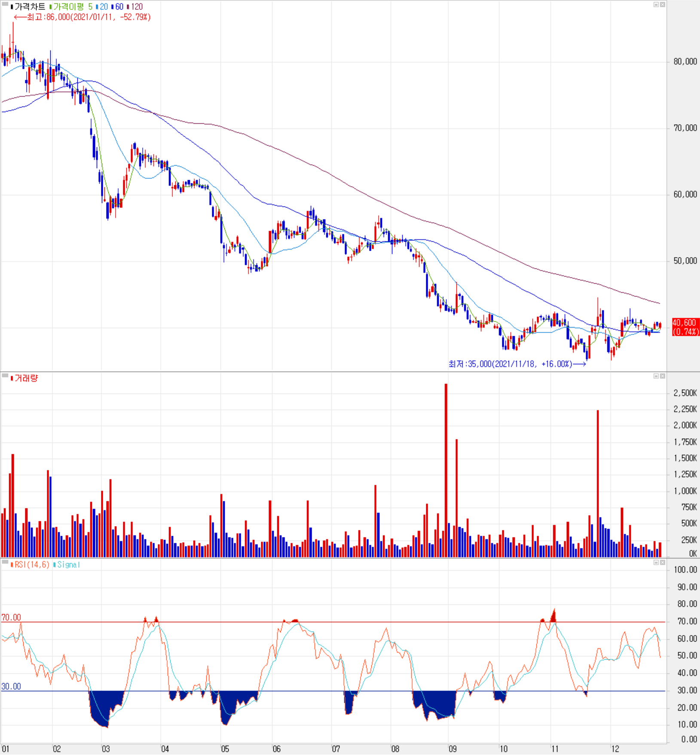Click the 최고:86,000 high price annotation
Screen dimensions: 700x755
(x=82, y=17)
